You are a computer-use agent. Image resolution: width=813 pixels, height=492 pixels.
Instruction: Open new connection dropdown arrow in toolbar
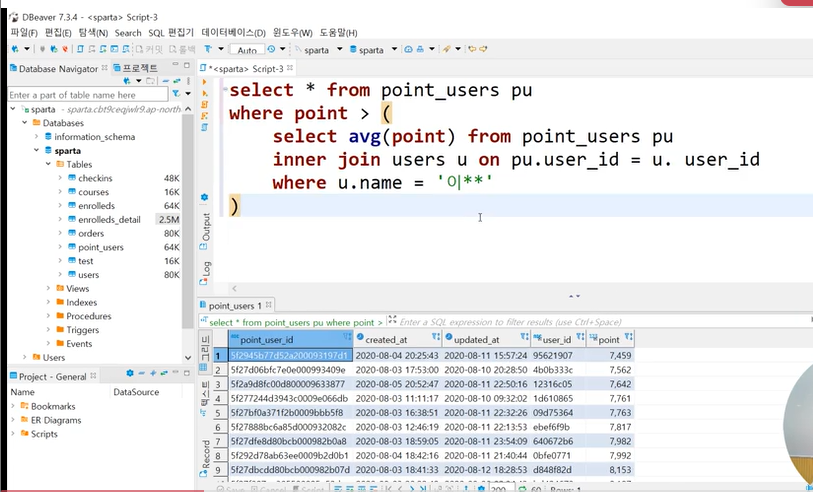(26, 49)
